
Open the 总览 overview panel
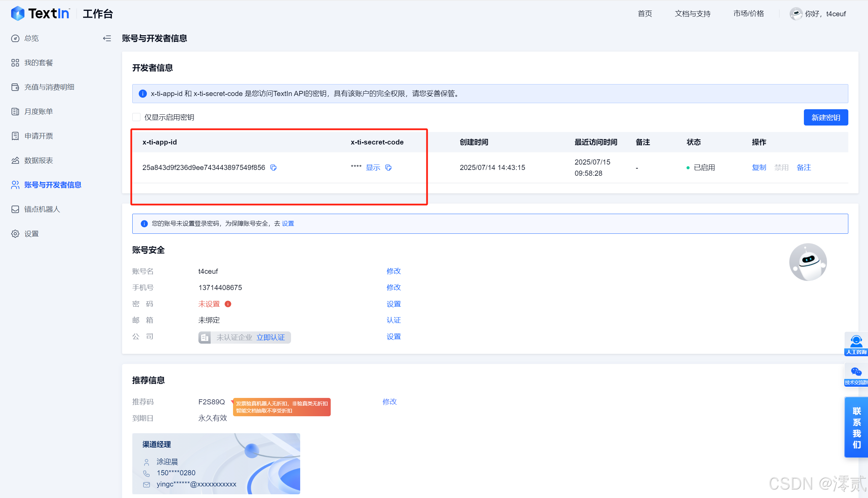coord(31,38)
